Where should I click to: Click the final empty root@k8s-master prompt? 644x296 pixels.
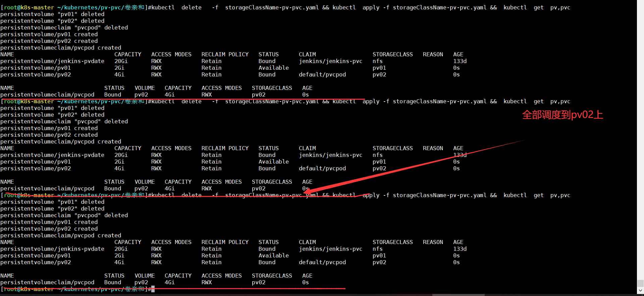(76, 289)
